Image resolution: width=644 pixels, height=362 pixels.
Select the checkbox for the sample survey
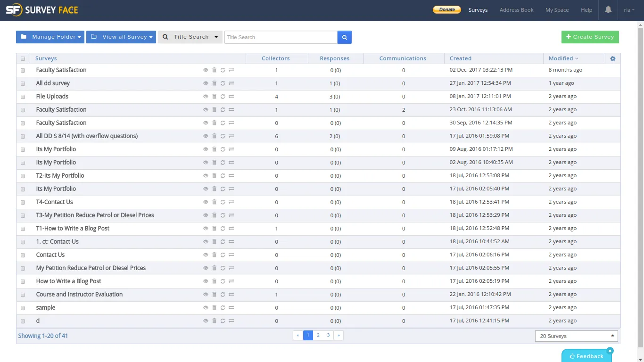(x=23, y=307)
